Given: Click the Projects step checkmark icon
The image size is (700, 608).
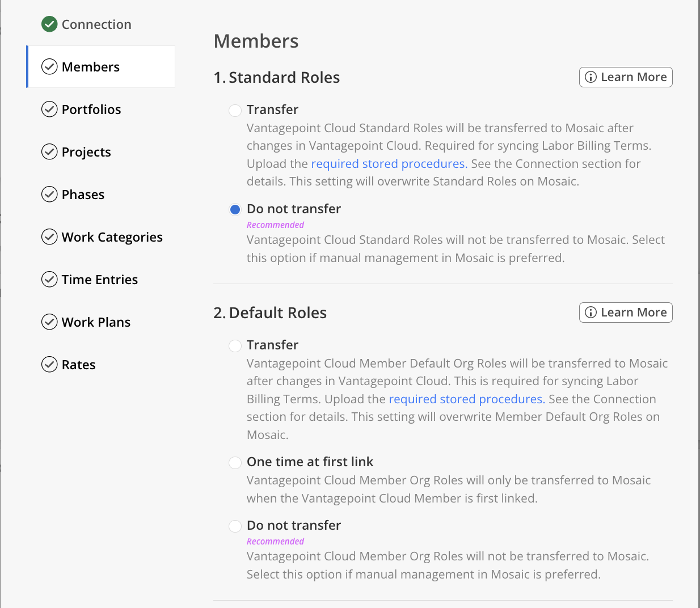Looking at the screenshot, I should [x=49, y=152].
